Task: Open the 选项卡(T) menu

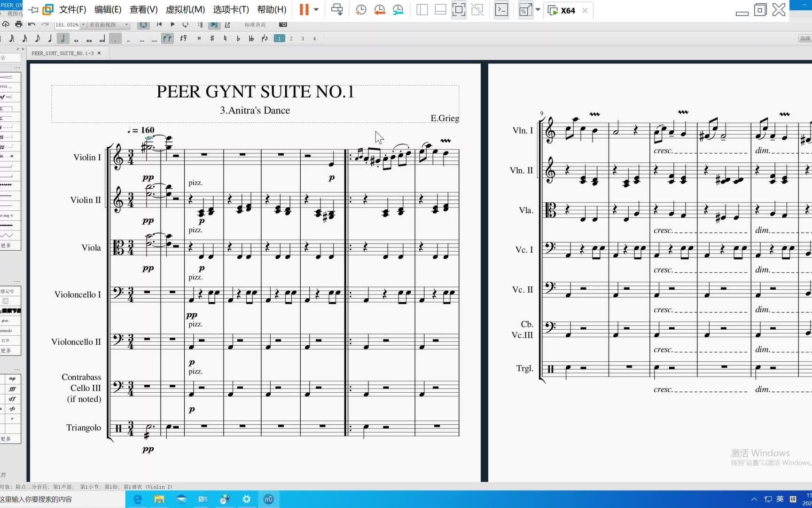Action: (x=231, y=9)
